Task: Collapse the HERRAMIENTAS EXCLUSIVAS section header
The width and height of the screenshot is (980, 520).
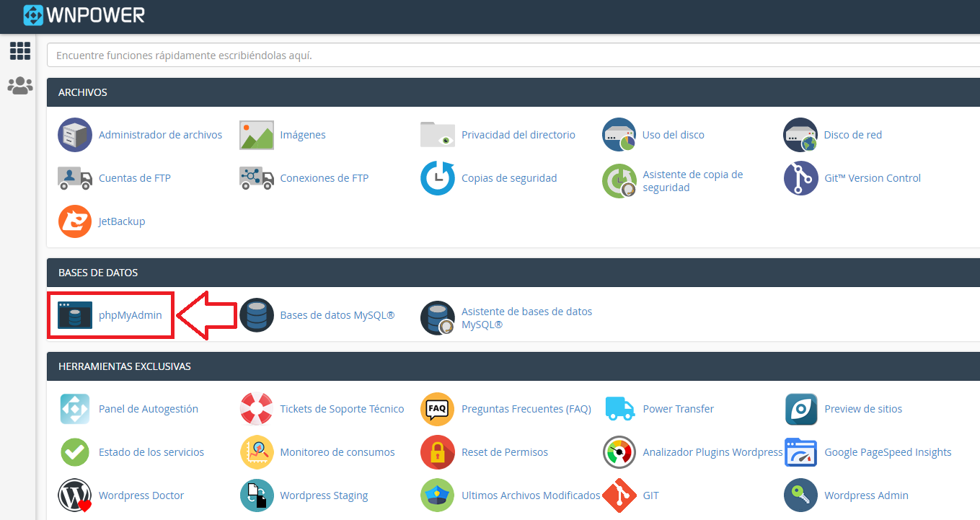Action: pyautogui.click(x=513, y=366)
